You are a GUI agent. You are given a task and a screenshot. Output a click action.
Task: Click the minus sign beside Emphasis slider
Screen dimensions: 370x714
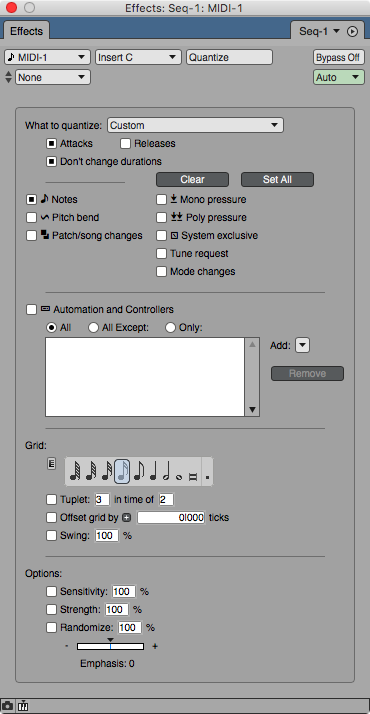(x=67, y=646)
